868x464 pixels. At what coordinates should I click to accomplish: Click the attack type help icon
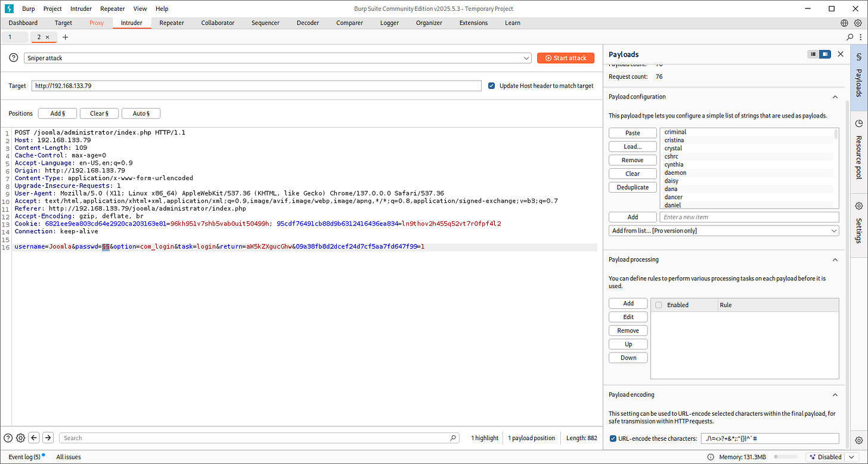[14, 58]
